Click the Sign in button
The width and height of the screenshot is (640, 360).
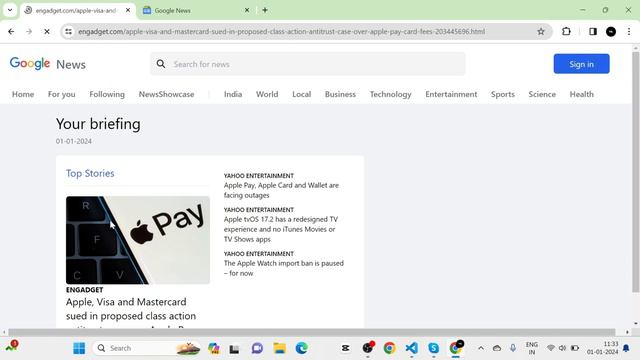coord(581,64)
